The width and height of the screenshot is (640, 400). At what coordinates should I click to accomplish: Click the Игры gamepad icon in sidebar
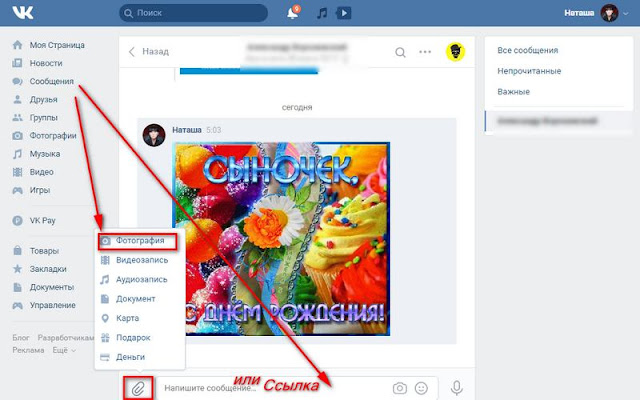pyautogui.click(x=17, y=190)
